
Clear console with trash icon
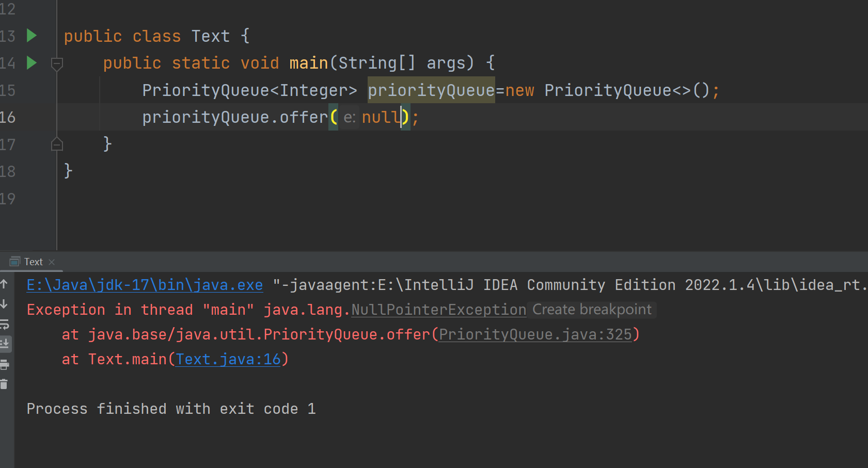click(4, 384)
